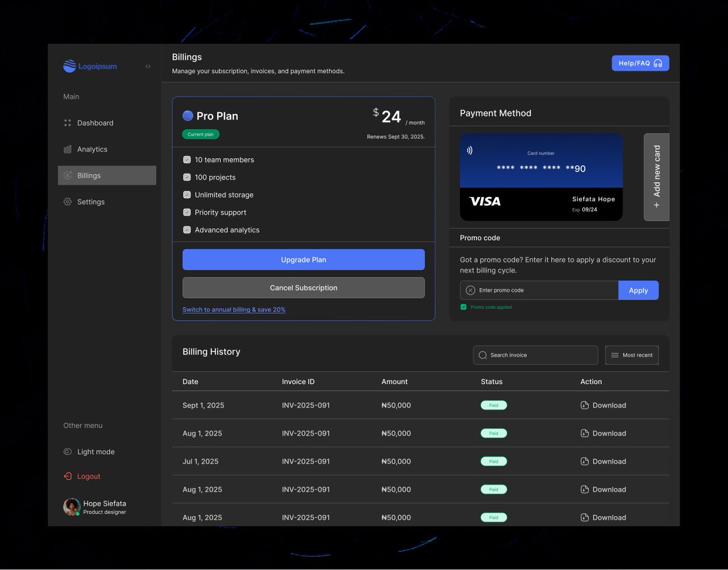Screen dimensions: 728x570
Task: Open Analytics via its bar-chart icon
Action: pyautogui.click(x=67, y=149)
